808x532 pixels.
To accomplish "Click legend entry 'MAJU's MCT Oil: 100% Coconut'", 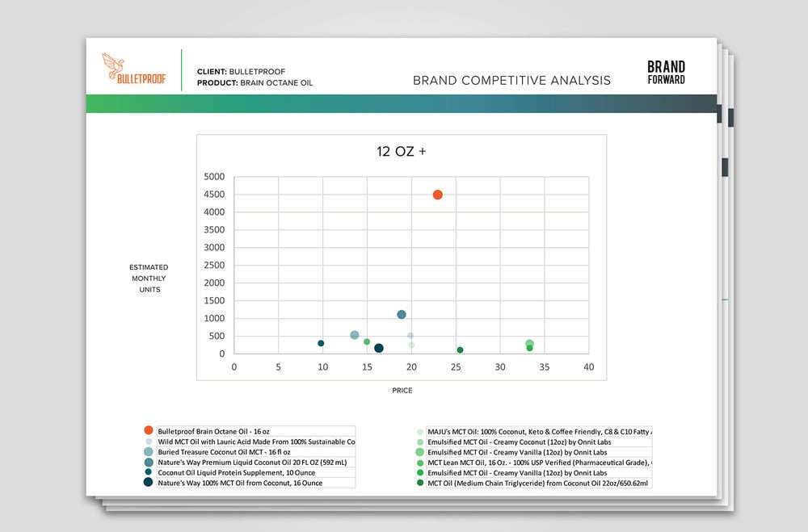I will [539, 432].
